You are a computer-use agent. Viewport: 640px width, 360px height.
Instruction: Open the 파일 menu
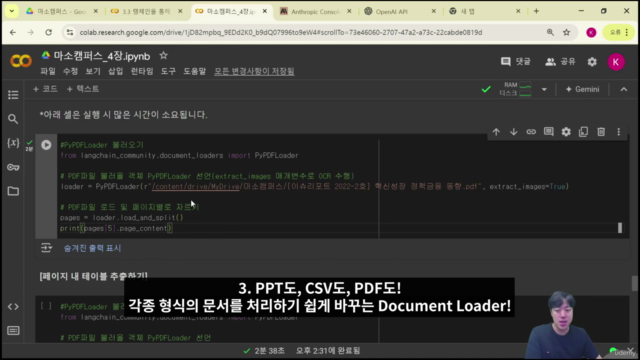[48, 71]
